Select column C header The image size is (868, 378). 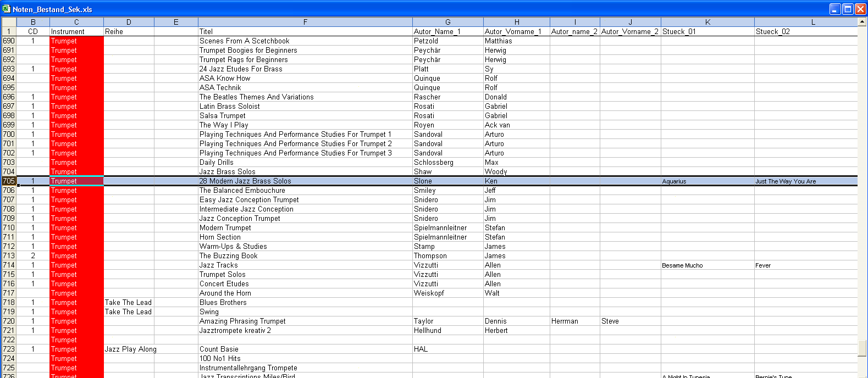pos(76,22)
